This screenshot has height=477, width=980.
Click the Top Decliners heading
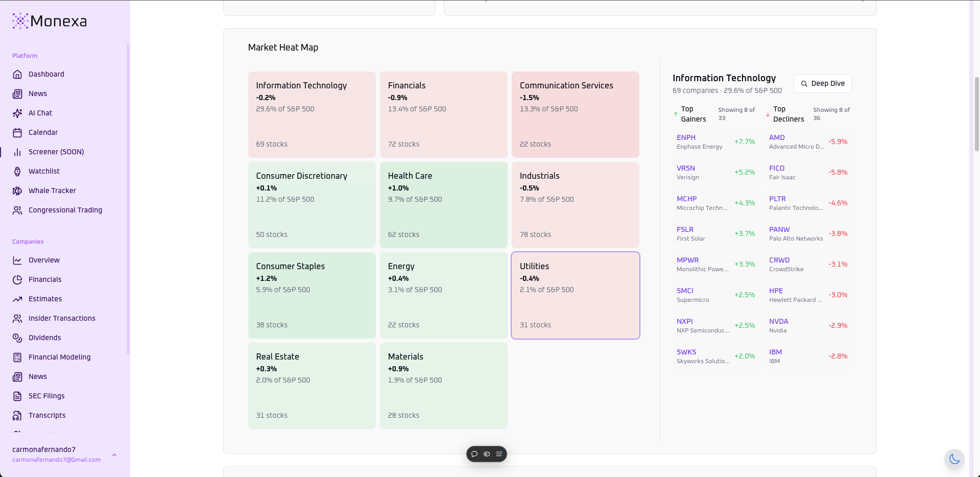pos(788,114)
